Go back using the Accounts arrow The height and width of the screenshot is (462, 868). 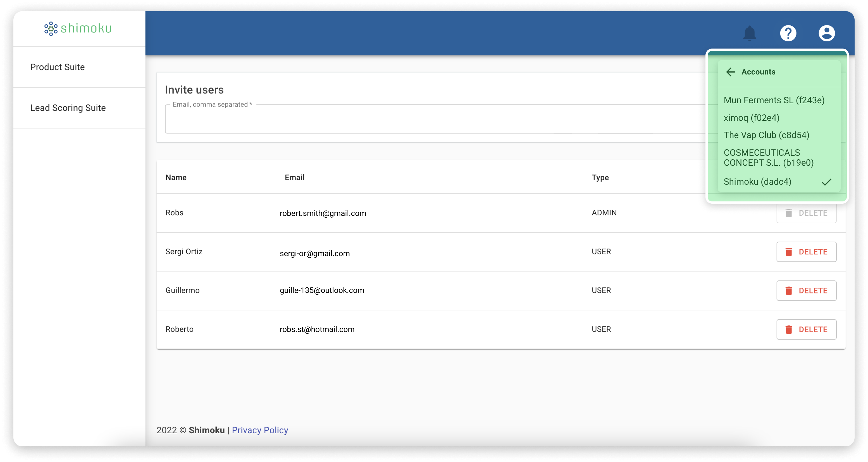(x=730, y=72)
